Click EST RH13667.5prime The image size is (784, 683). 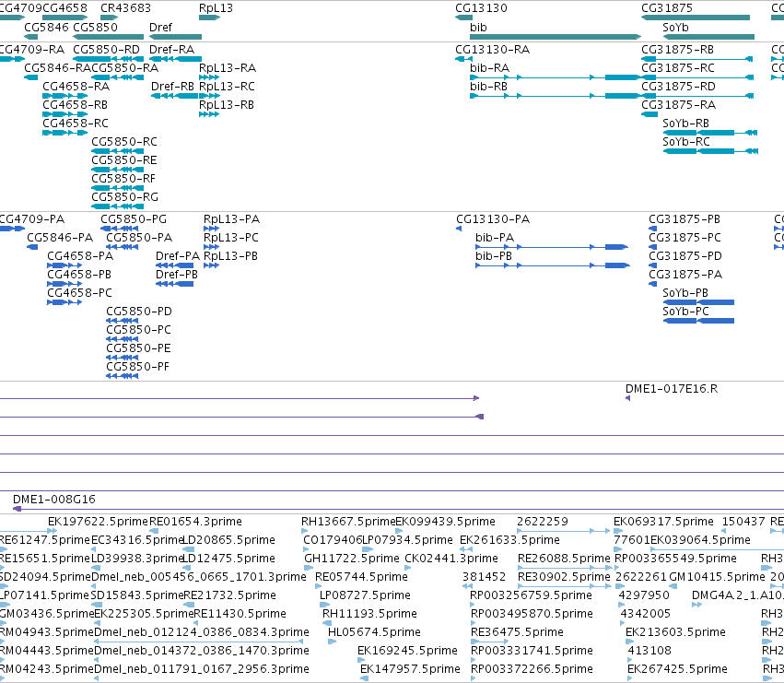coord(348,522)
